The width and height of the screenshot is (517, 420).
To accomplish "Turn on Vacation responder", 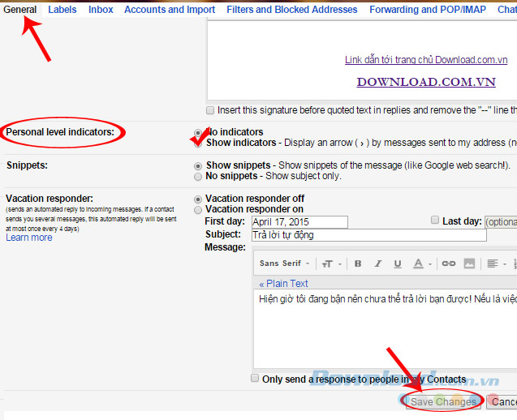I will [x=199, y=209].
